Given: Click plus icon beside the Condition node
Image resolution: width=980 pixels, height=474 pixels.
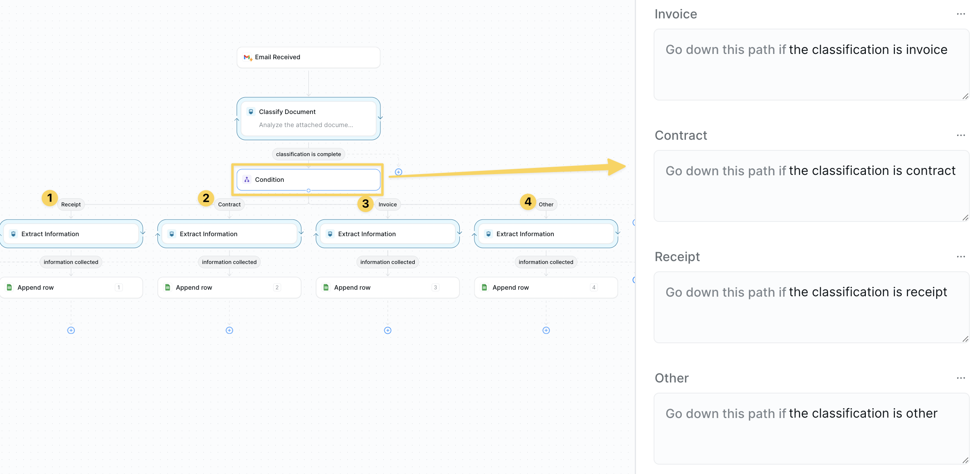Looking at the screenshot, I should [x=398, y=172].
